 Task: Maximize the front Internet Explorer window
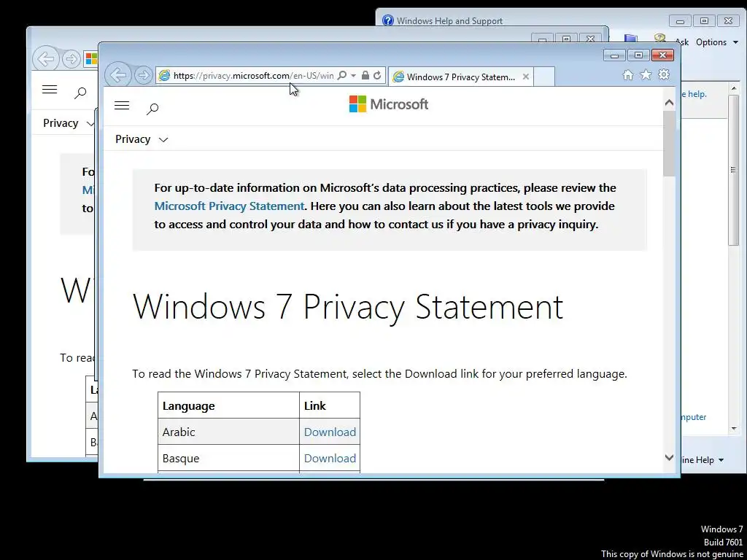pos(638,55)
